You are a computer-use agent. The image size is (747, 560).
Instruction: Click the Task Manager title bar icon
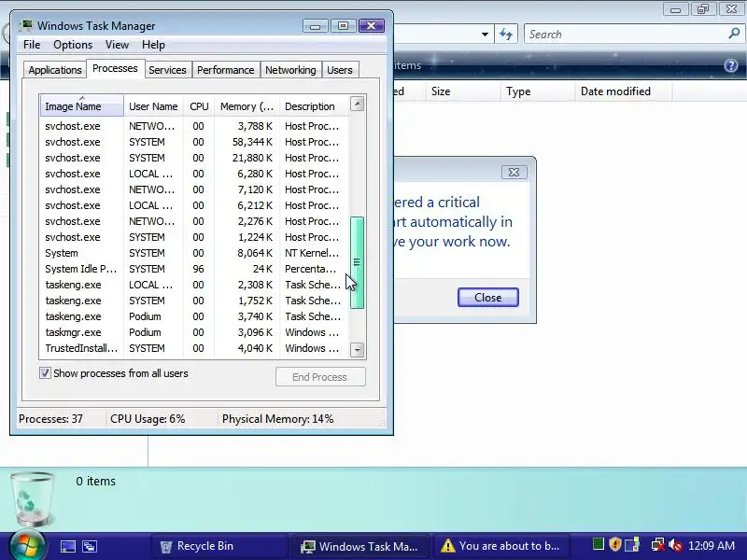pyautogui.click(x=26, y=25)
